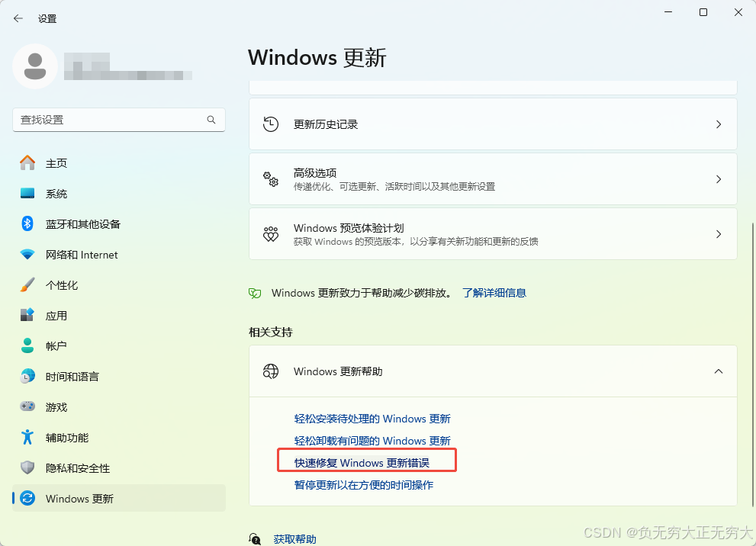Open 更新历史记录 via its chevron
The height and width of the screenshot is (546, 756).
click(719, 124)
